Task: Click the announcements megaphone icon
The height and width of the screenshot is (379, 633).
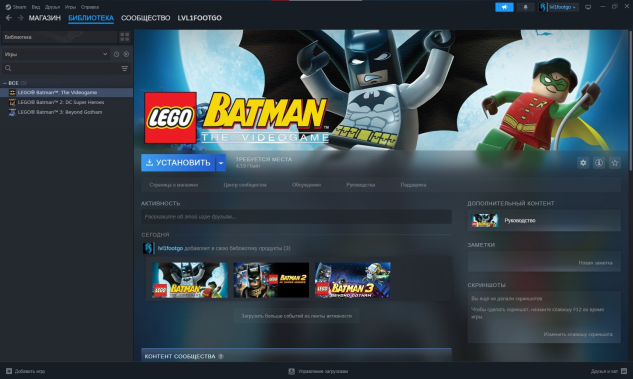Action: pyautogui.click(x=504, y=7)
